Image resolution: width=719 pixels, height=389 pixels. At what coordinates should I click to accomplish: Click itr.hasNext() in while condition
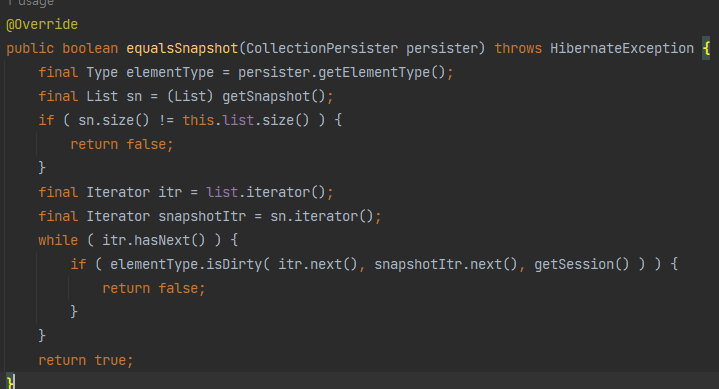154,240
